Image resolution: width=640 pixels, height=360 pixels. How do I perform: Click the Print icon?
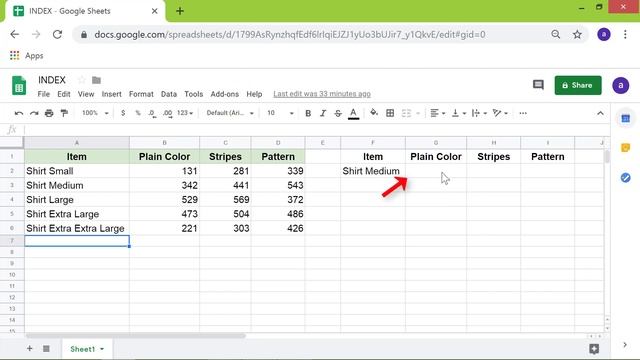49,113
